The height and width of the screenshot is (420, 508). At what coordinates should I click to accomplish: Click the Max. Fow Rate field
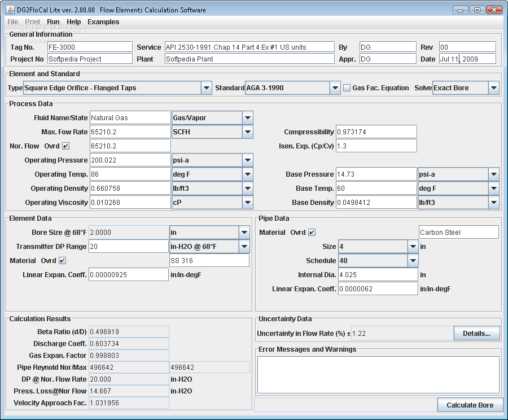coord(130,132)
